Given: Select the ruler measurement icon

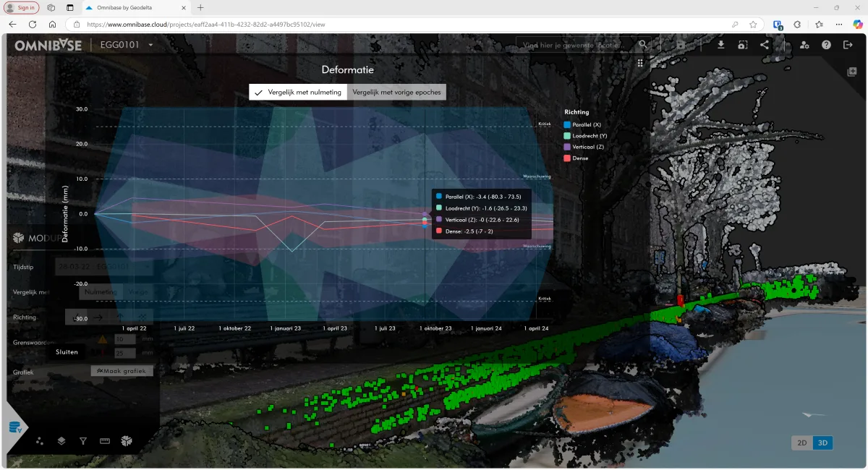Looking at the screenshot, I should pyautogui.click(x=105, y=440).
